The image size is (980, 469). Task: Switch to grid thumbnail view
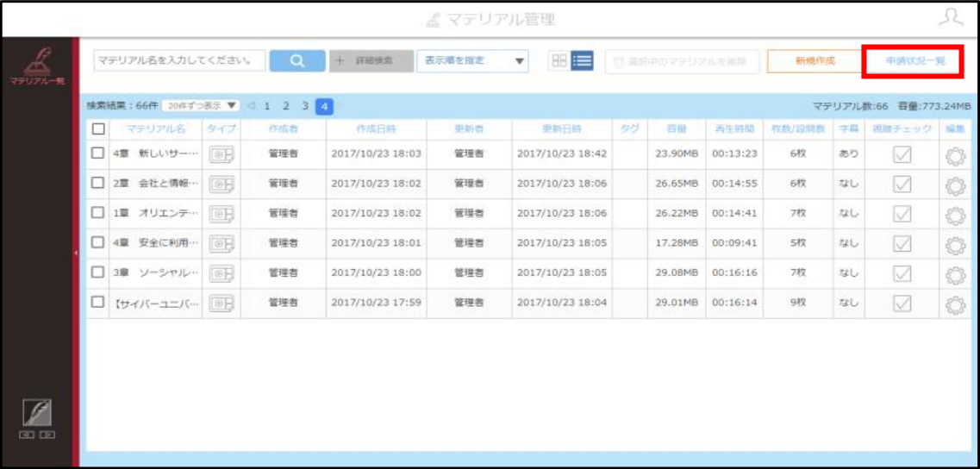tap(559, 60)
